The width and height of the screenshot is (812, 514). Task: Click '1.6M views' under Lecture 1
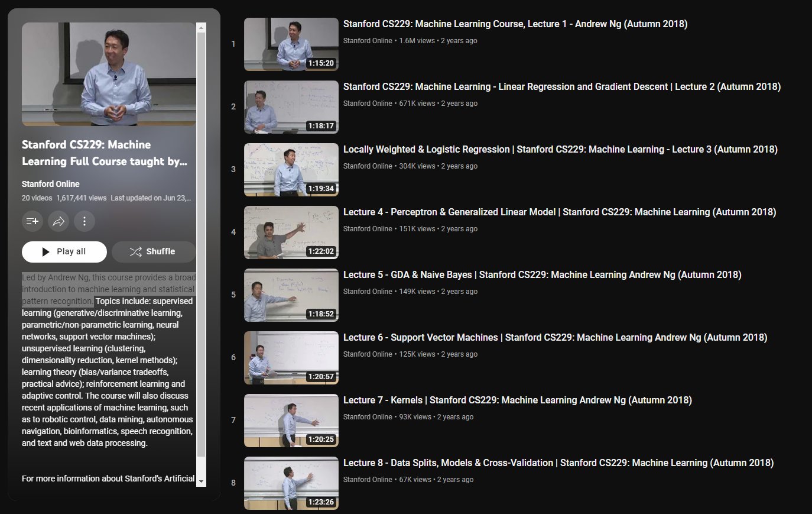pyautogui.click(x=417, y=41)
